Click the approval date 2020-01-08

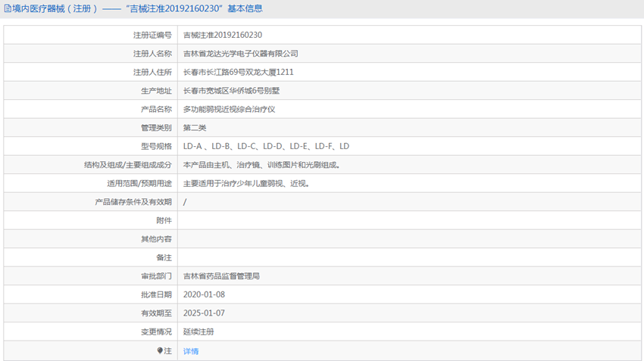pyautogui.click(x=204, y=294)
